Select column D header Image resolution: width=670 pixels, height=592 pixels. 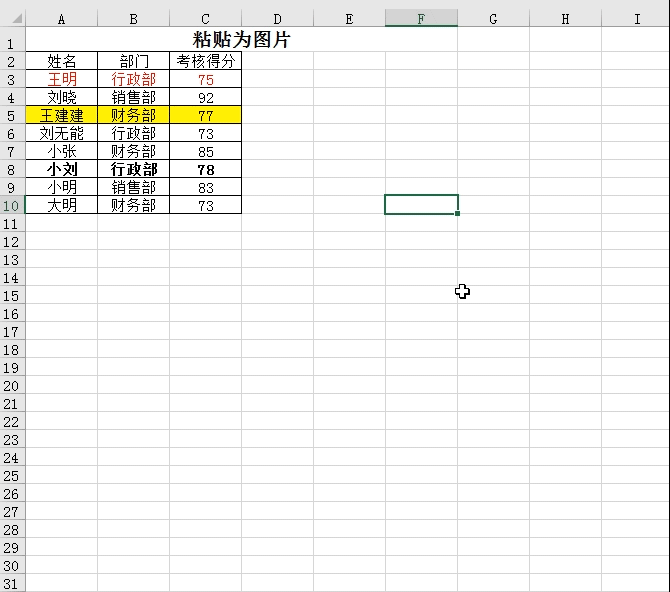coord(277,19)
